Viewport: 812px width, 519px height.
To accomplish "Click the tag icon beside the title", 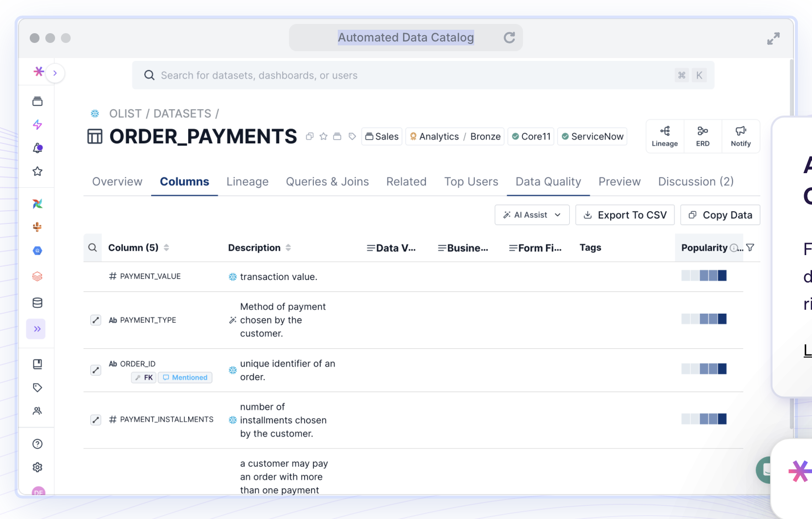I will coord(352,137).
